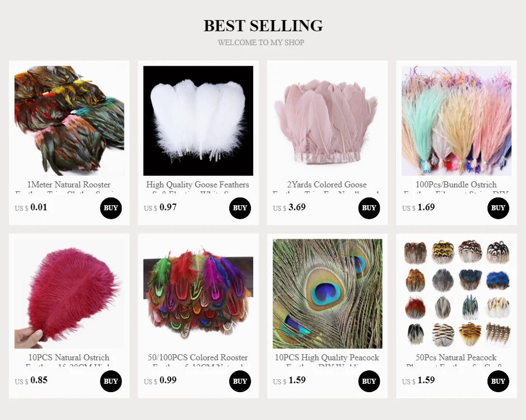The height and width of the screenshot is (420, 526).
Task: Open the peacock eye feather image
Action: coord(327,293)
